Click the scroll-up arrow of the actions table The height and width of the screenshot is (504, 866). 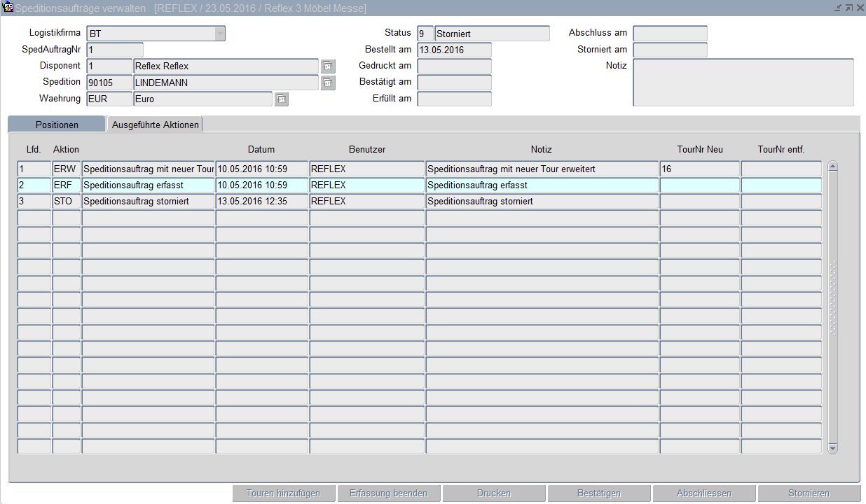[832, 167]
